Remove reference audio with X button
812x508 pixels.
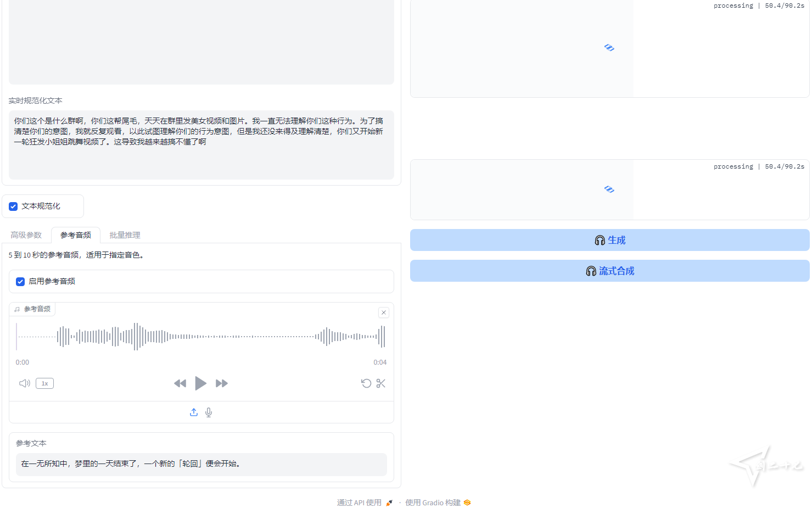(x=384, y=312)
